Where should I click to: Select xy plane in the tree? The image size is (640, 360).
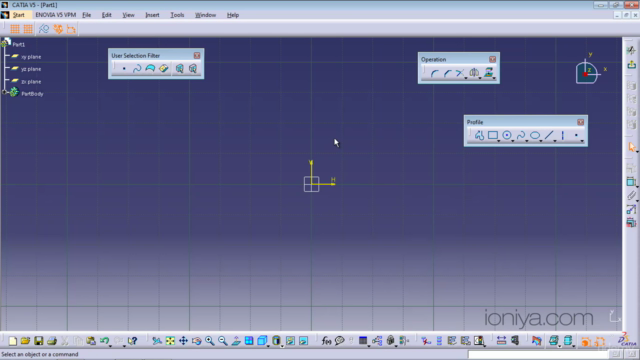click(x=31, y=57)
